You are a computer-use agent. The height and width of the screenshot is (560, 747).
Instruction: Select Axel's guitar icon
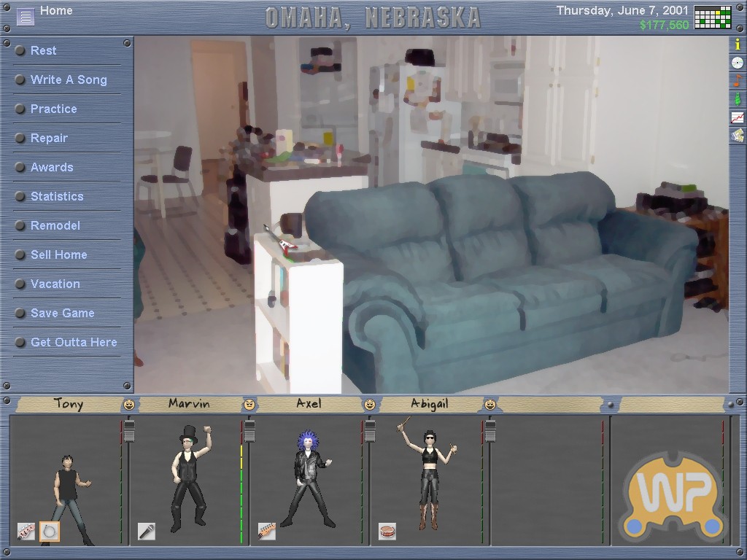pos(266,532)
